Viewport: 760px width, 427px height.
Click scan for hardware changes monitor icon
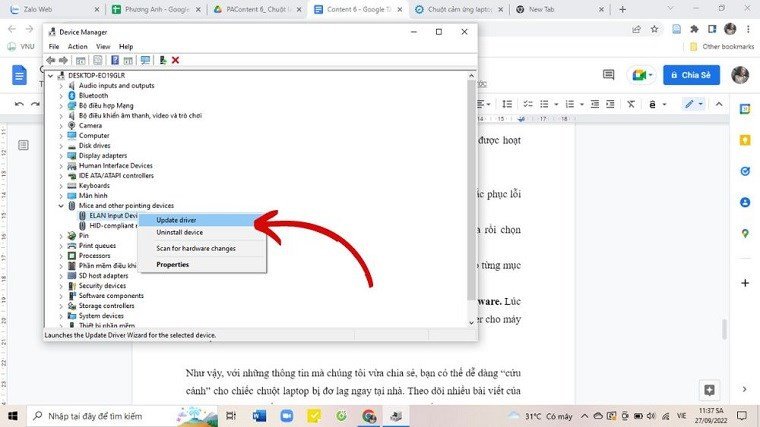[145, 60]
